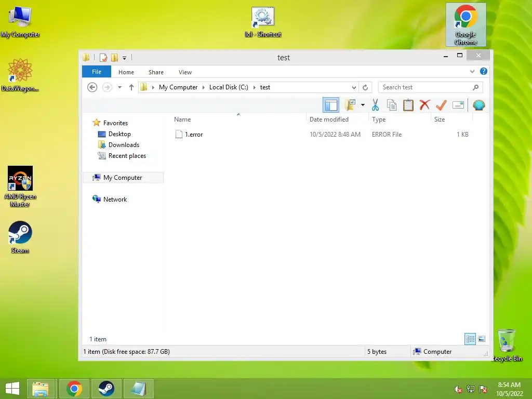Select Downloads in navigation pane
Screen dimensions: 532x399
click(124, 145)
